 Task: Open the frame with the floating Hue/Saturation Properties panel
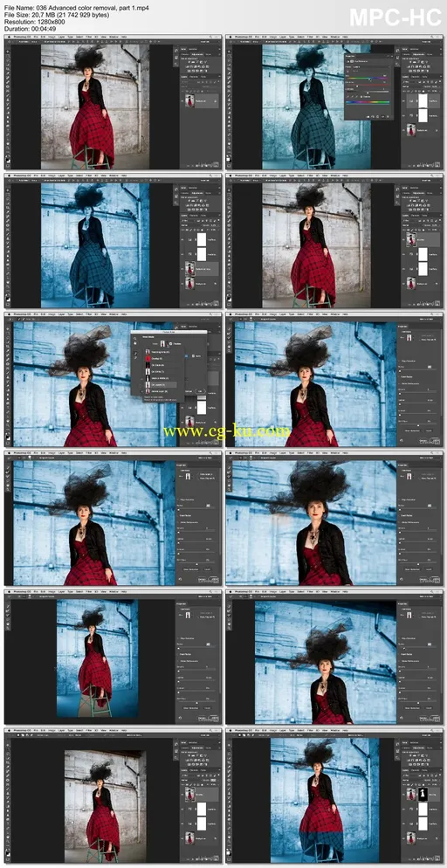coord(334,102)
